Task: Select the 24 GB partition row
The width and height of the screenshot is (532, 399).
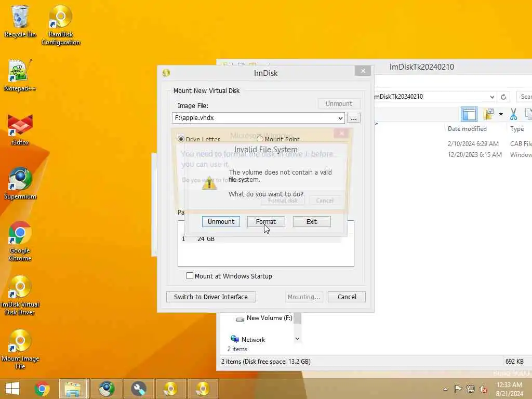Action: click(x=265, y=239)
